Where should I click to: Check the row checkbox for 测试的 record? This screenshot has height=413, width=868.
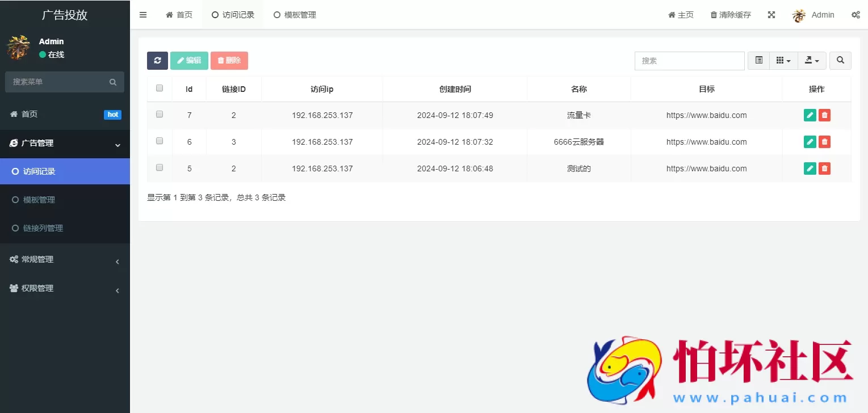(159, 167)
